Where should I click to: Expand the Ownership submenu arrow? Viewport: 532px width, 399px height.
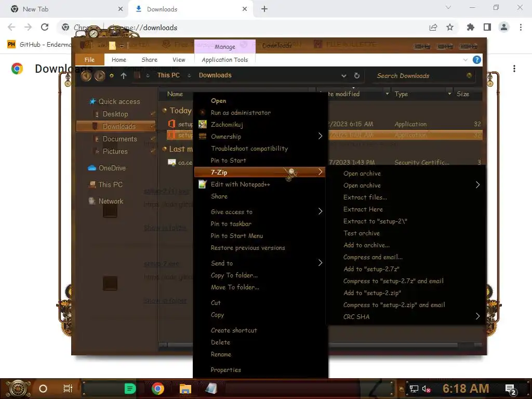[x=320, y=136]
